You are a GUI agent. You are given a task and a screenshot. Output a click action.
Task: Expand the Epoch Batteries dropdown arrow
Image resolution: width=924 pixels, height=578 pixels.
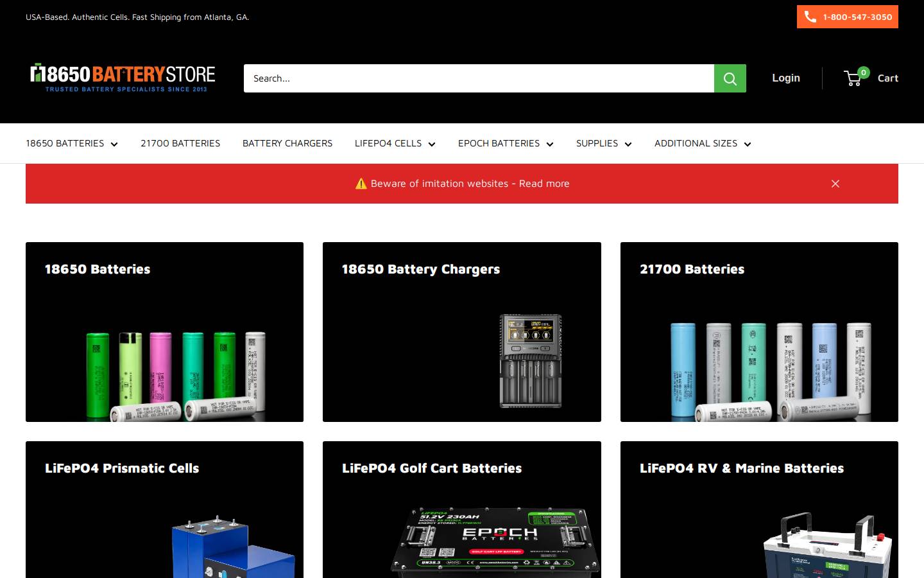tap(550, 144)
